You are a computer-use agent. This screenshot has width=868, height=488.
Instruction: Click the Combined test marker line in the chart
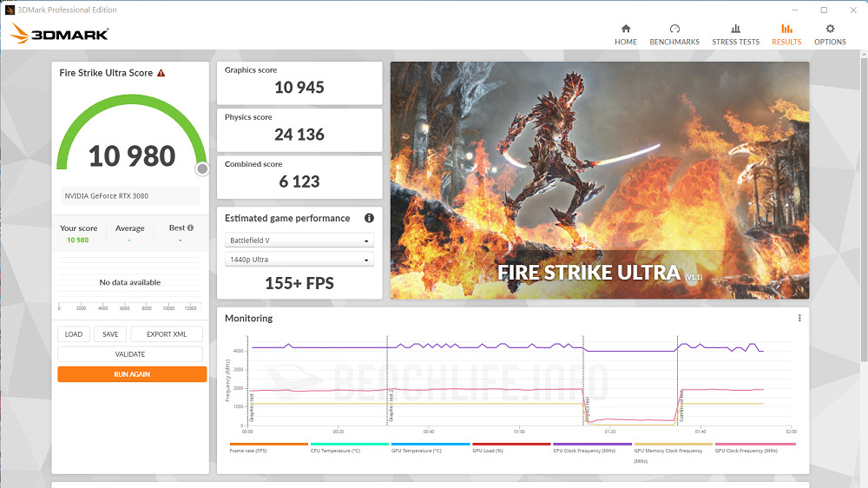pyautogui.click(x=677, y=380)
